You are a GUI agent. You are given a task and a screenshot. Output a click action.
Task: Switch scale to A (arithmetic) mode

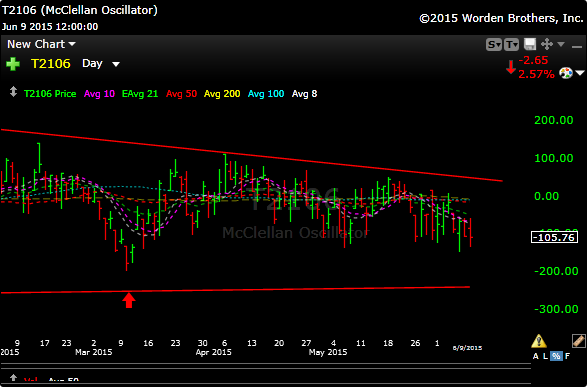pyautogui.click(x=536, y=356)
